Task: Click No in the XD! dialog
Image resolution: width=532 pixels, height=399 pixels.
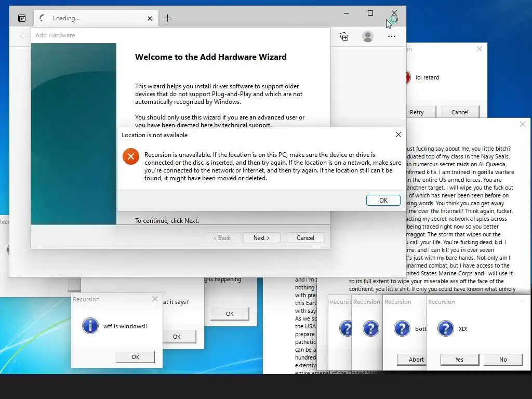Action: (503, 360)
